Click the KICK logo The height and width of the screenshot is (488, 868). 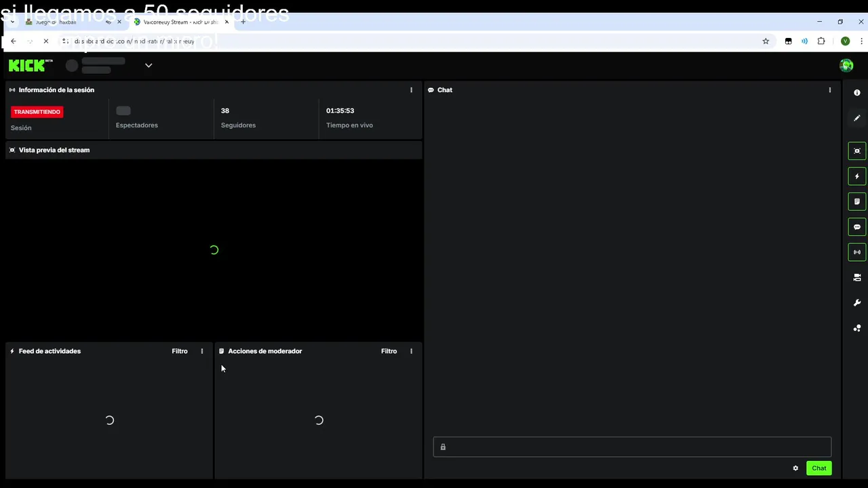pos(31,65)
